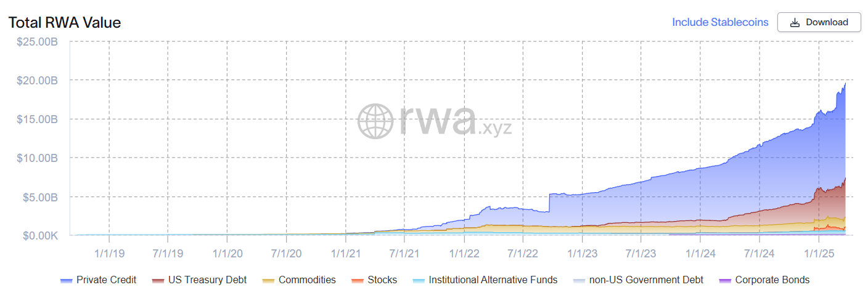868x298 pixels.
Task: Click the Corporate Bonds purple swatch
Action: coord(725,281)
